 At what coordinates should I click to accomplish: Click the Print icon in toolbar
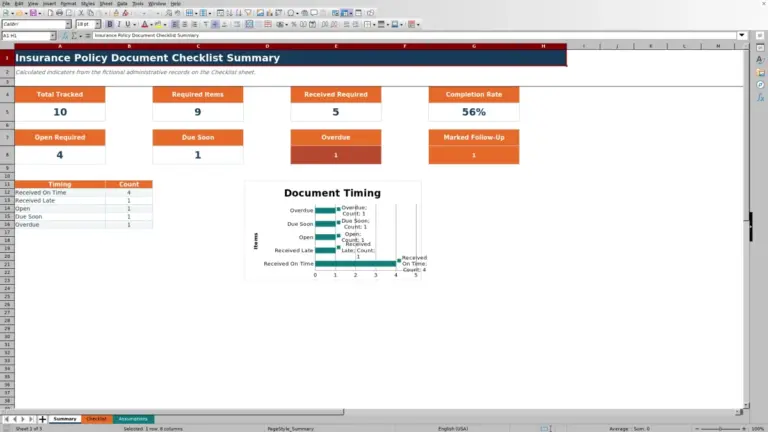59,13
